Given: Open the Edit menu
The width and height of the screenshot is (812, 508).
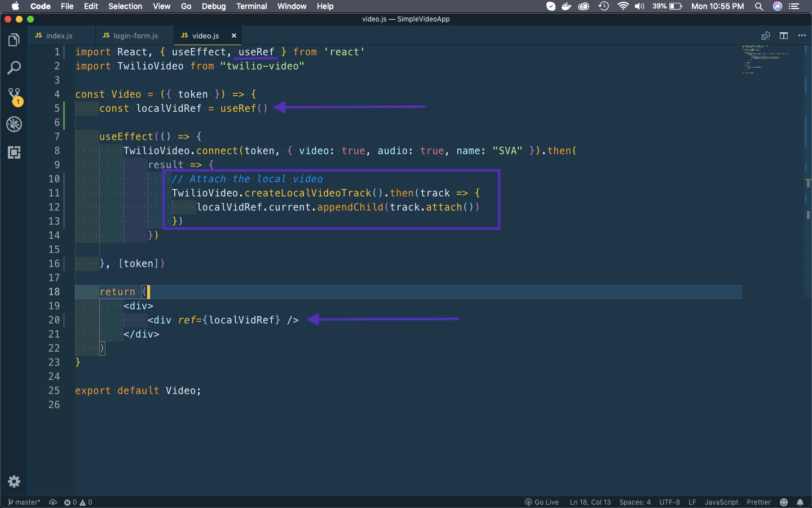Looking at the screenshot, I should [91, 6].
